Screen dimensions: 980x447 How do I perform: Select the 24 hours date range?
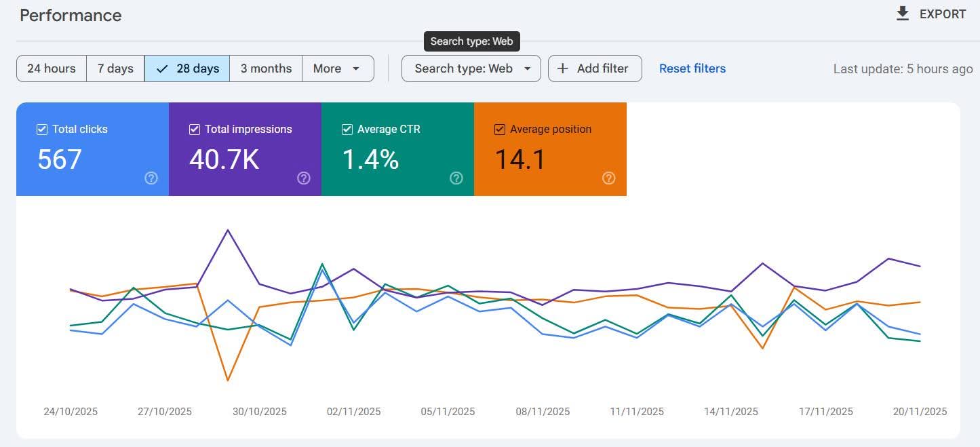pyautogui.click(x=52, y=69)
